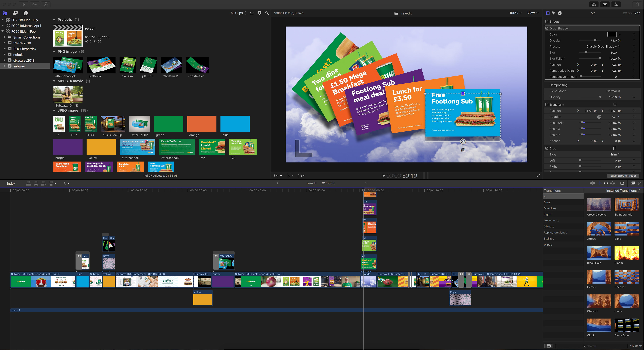Open the retiming speedometer dropdown
The image size is (644, 350).
point(301,176)
